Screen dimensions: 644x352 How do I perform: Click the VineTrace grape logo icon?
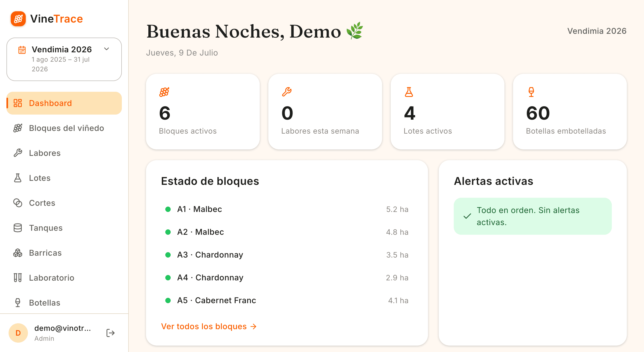[18, 19]
